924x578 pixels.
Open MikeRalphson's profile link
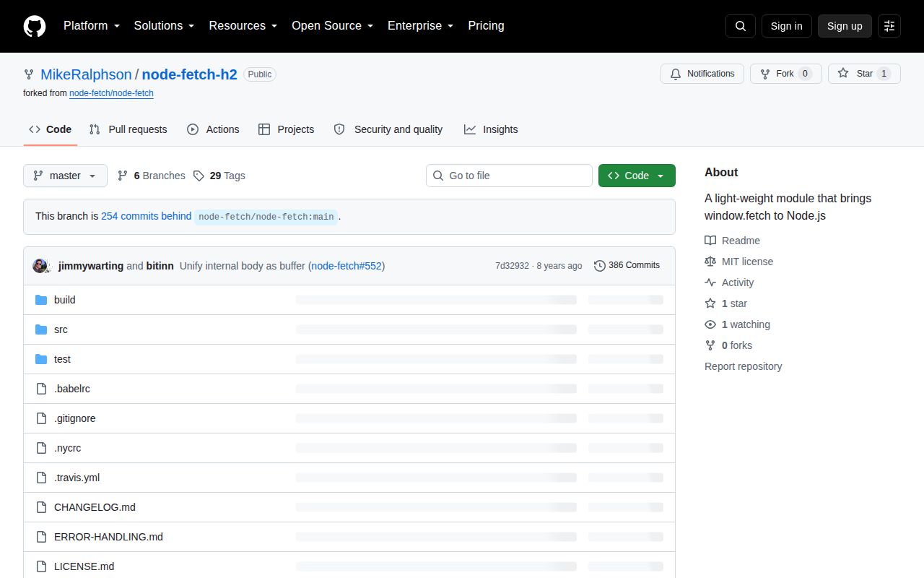86,74
